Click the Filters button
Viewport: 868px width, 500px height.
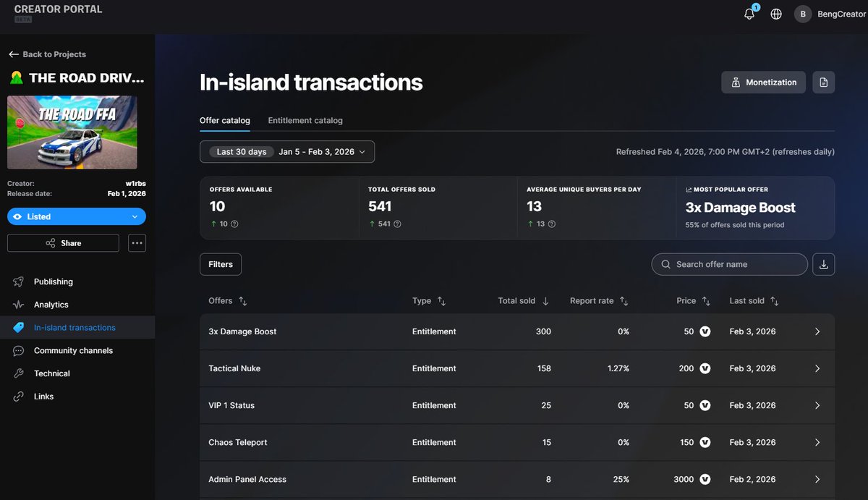coord(221,264)
